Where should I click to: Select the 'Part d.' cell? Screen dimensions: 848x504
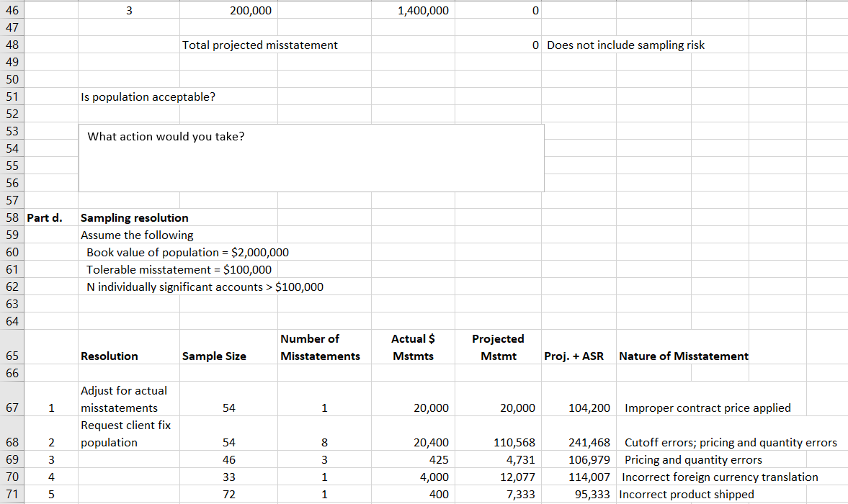coord(50,217)
